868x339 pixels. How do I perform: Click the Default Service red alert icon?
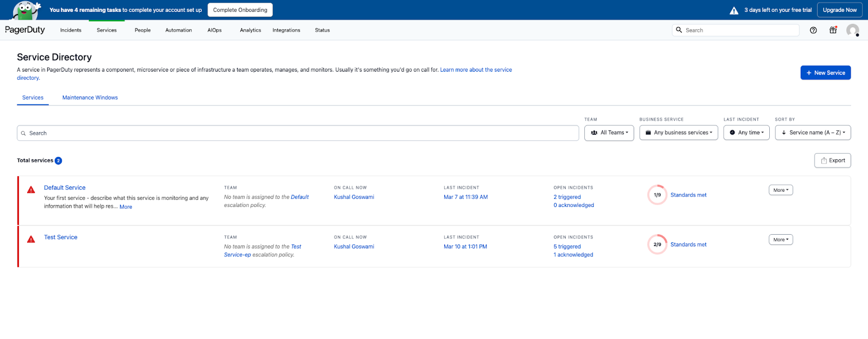(31, 190)
